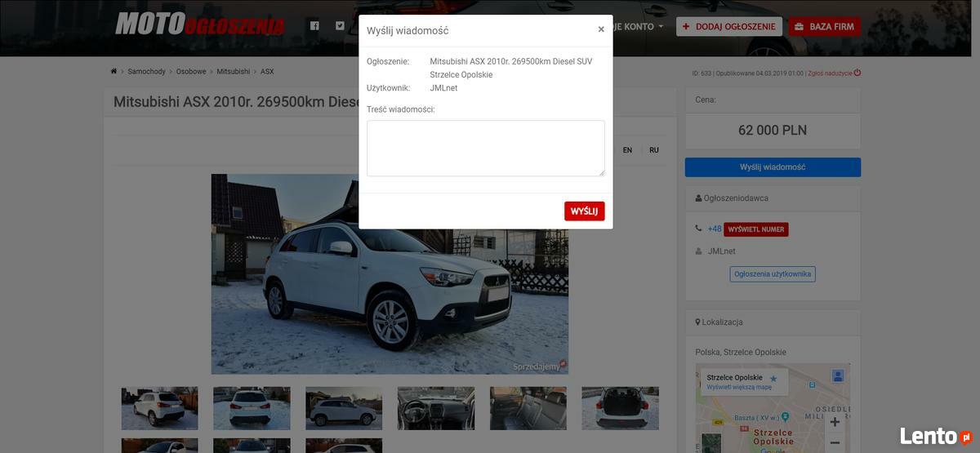Select second thumbnail, car rear view
The height and width of the screenshot is (453, 980).
pos(252,408)
